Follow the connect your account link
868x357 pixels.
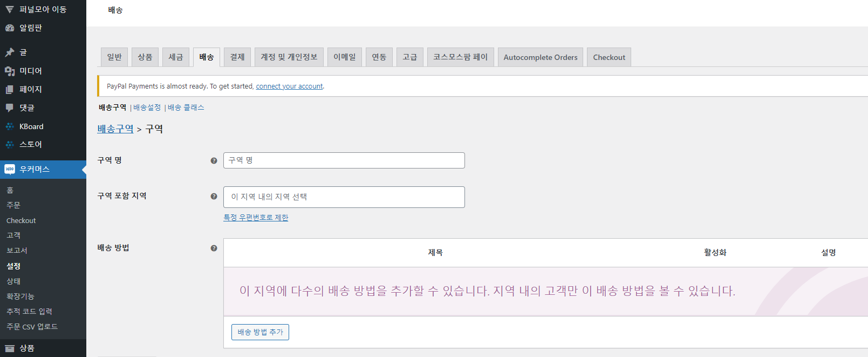point(289,86)
